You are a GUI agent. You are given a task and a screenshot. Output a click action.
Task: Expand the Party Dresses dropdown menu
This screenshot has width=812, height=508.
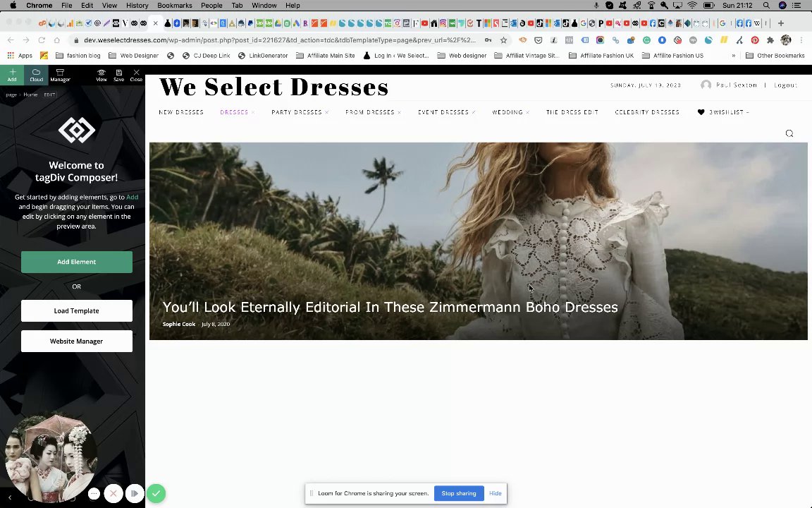(300, 112)
